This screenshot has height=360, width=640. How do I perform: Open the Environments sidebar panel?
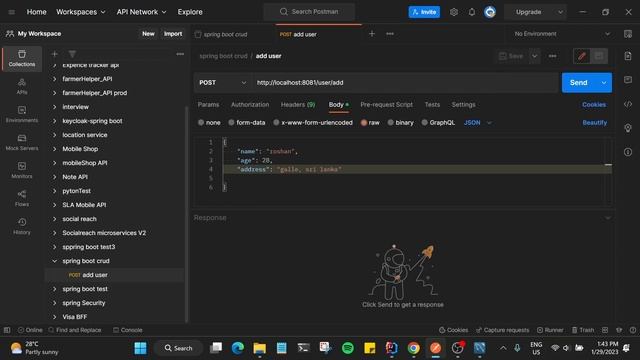point(22,114)
